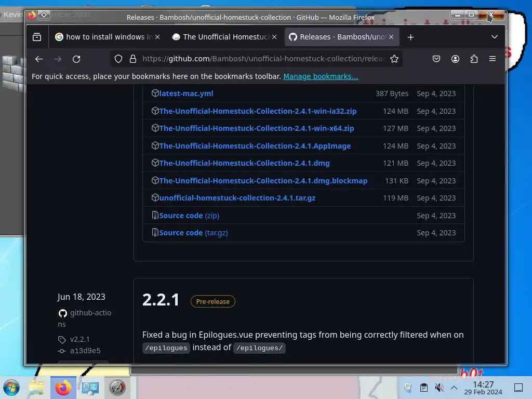Close the Releases · Bambosh tab
The width and height of the screenshot is (532, 399).
391,37
